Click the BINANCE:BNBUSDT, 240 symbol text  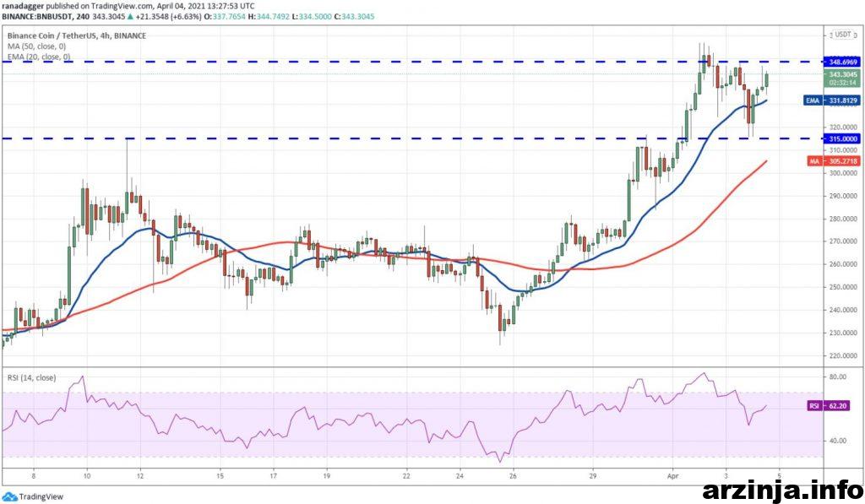click(x=46, y=17)
